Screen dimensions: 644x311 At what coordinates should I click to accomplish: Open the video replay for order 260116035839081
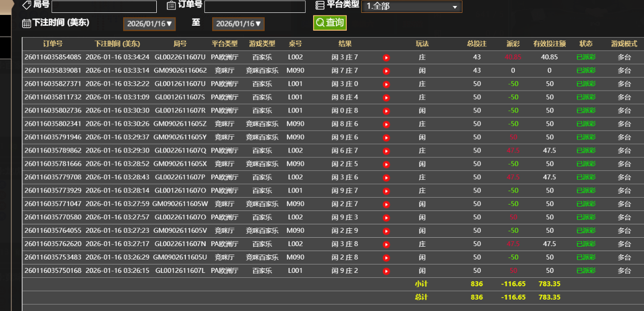click(x=385, y=70)
